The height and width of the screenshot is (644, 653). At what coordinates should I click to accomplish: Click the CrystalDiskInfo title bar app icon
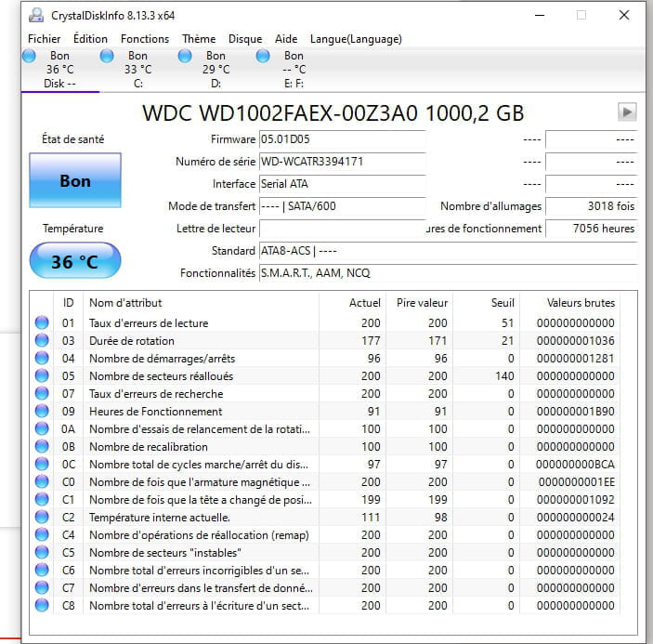36,16
